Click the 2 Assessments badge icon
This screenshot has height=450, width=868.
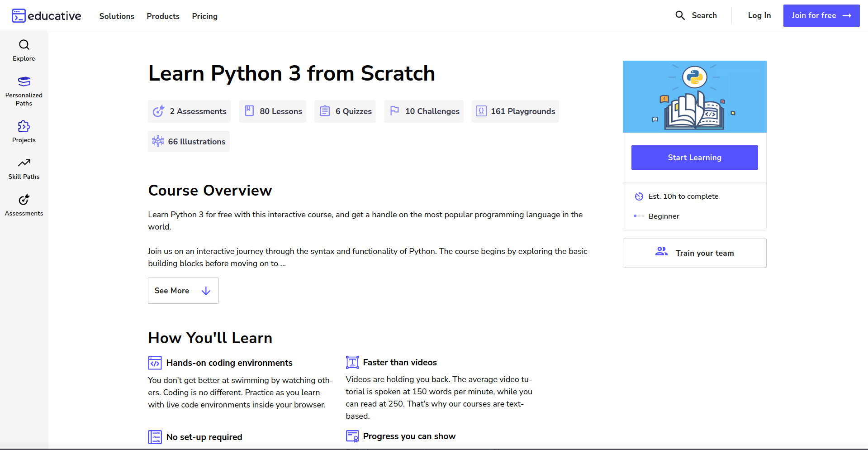point(158,111)
